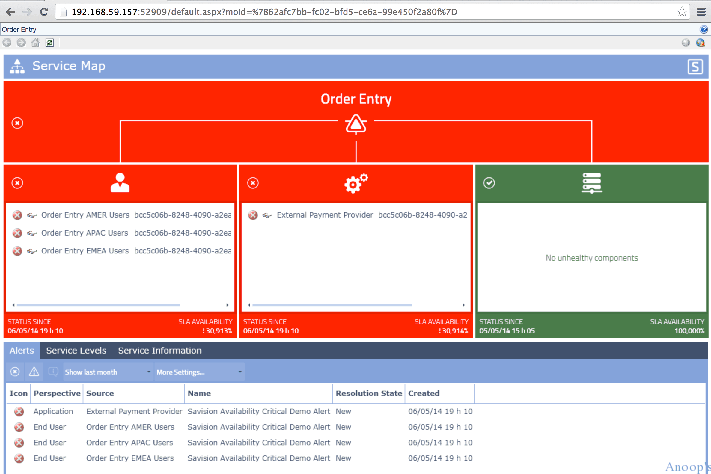Click red error icon beside External Payment Provider component
711x474 pixels.
(x=253, y=215)
